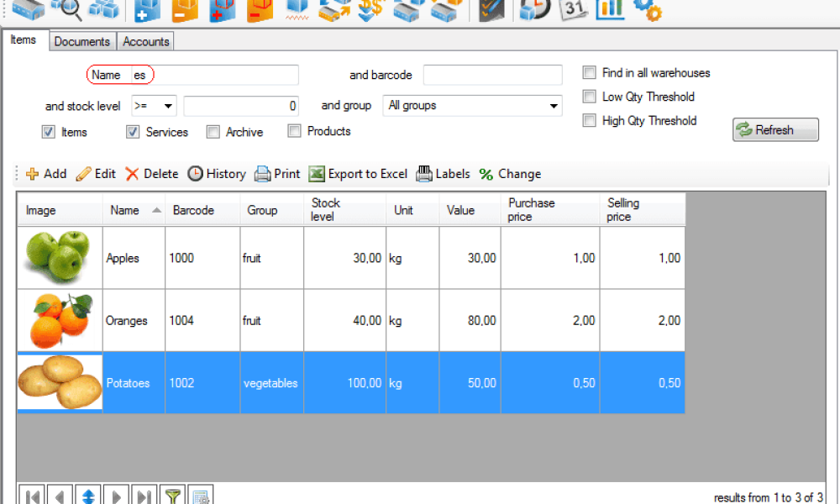
Task: Check Low Qty Threshold
Action: coord(590,97)
